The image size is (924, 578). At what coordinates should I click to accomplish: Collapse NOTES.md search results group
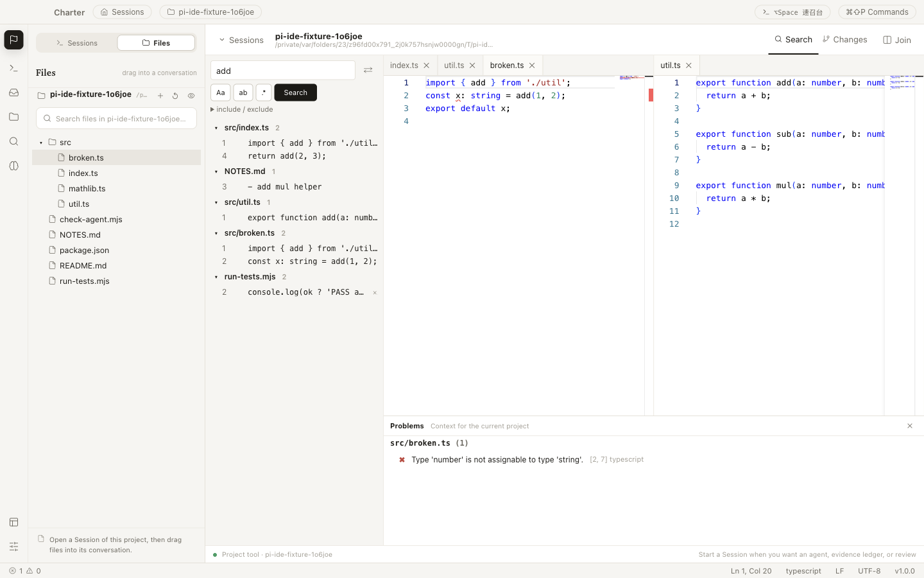click(x=216, y=171)
